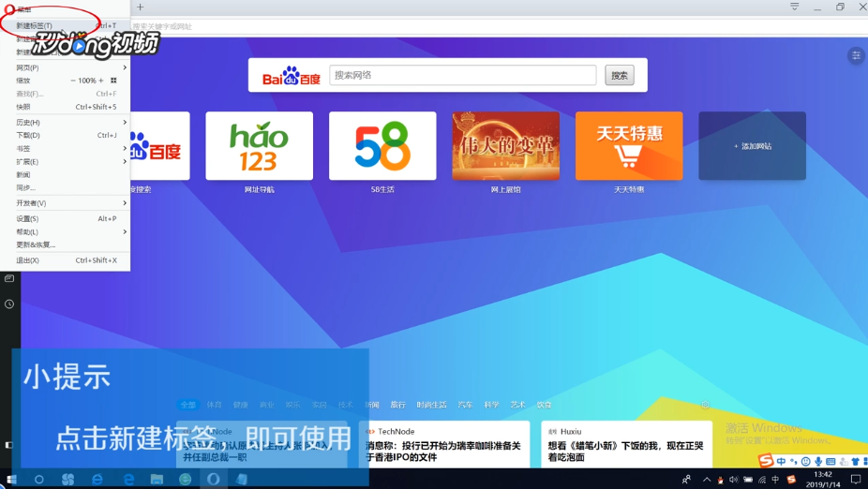Click zoom minus in the menu
Viewport: 868px width, 489px height.
73,81
